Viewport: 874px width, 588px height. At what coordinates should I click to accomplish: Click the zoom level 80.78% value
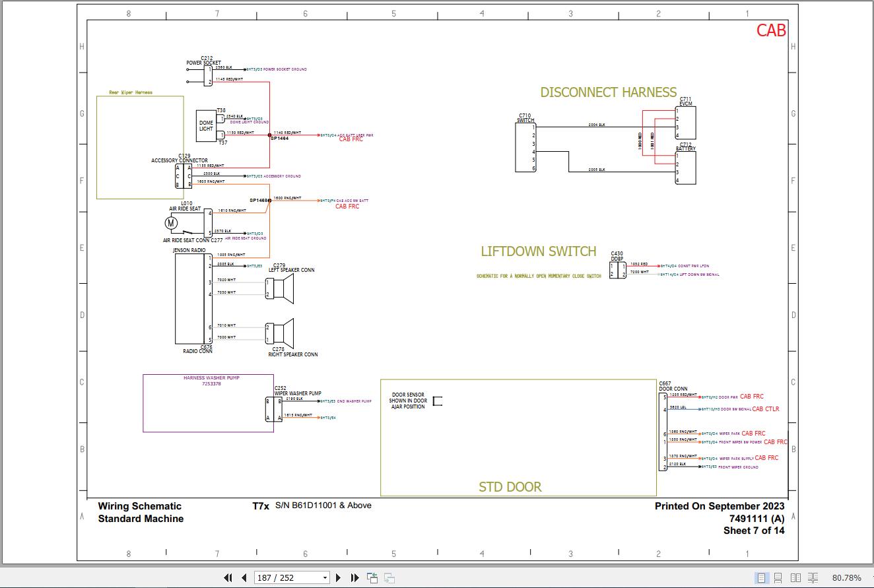[846, 577]
